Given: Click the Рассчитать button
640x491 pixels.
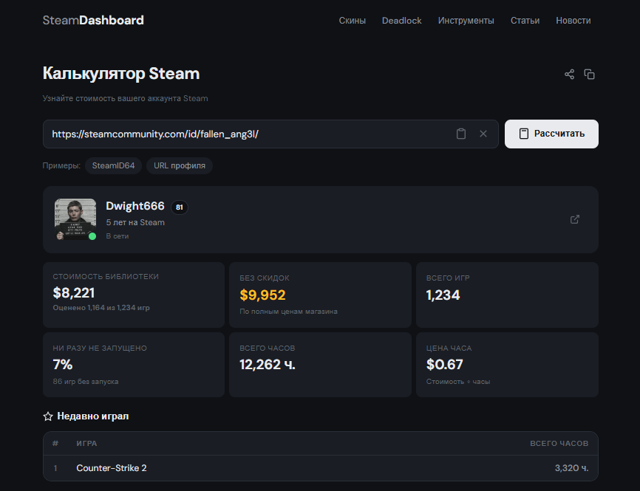Looking at the screenshot, I should pos(551,134).
